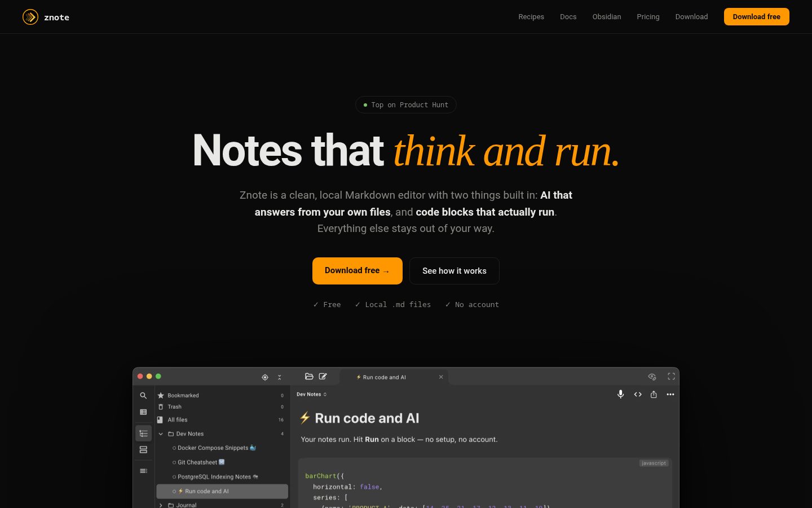Click the 'Local .md files' text
The height and width of the screenshot is (508, 812).
click(x=398, y=305)
